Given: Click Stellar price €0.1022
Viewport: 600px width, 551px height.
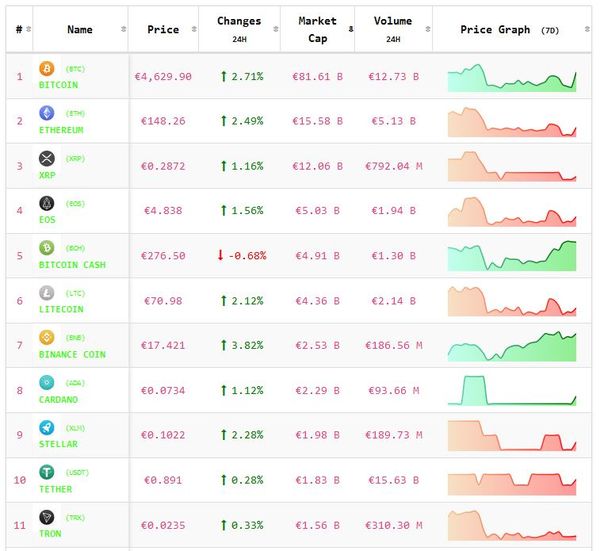Looking at the screenshot, I should point(163,435).
